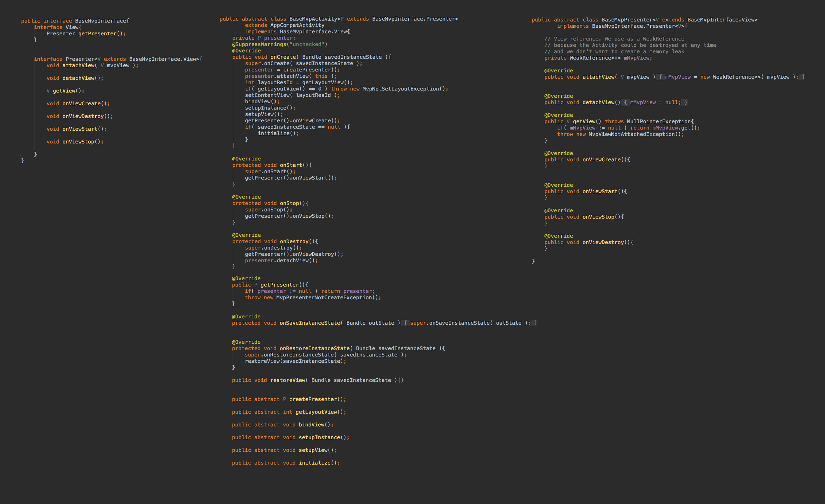Click 'public void restoreView( Bundle savedInstanceState ){}'

coord(318,380)
